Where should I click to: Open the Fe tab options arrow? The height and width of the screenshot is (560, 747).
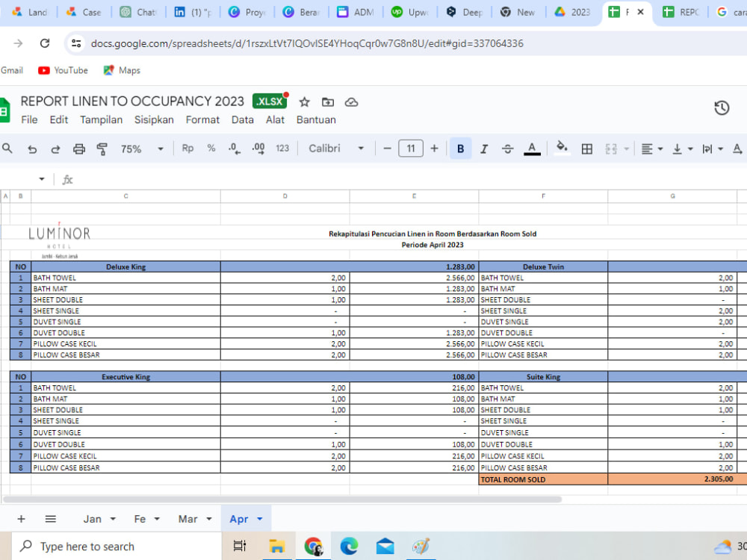157,519
